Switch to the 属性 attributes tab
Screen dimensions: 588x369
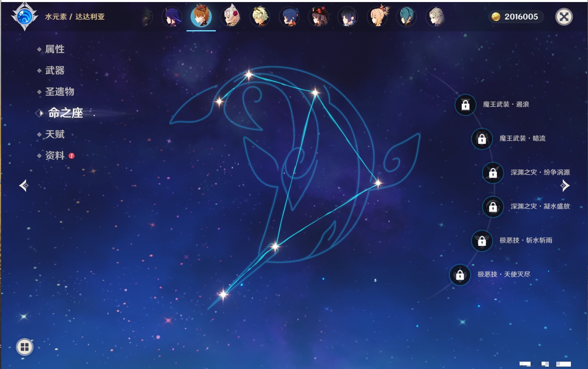click(55, 49)
